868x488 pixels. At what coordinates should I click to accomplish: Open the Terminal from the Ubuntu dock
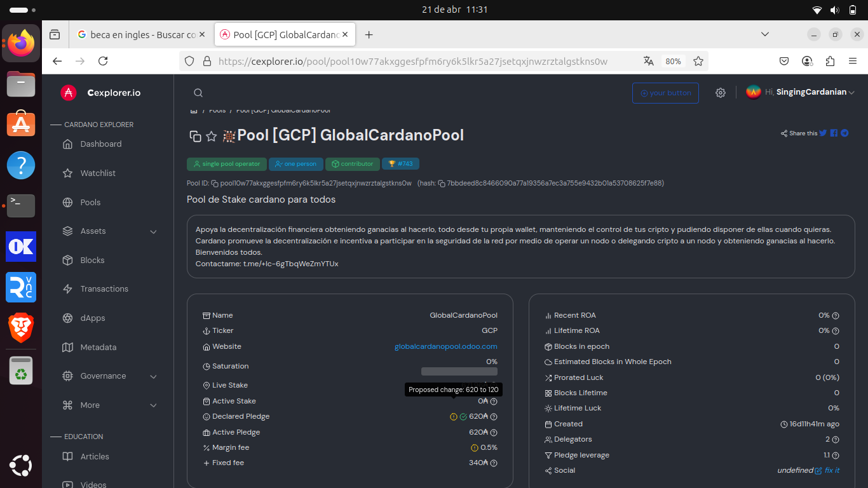tap(21, 205)
